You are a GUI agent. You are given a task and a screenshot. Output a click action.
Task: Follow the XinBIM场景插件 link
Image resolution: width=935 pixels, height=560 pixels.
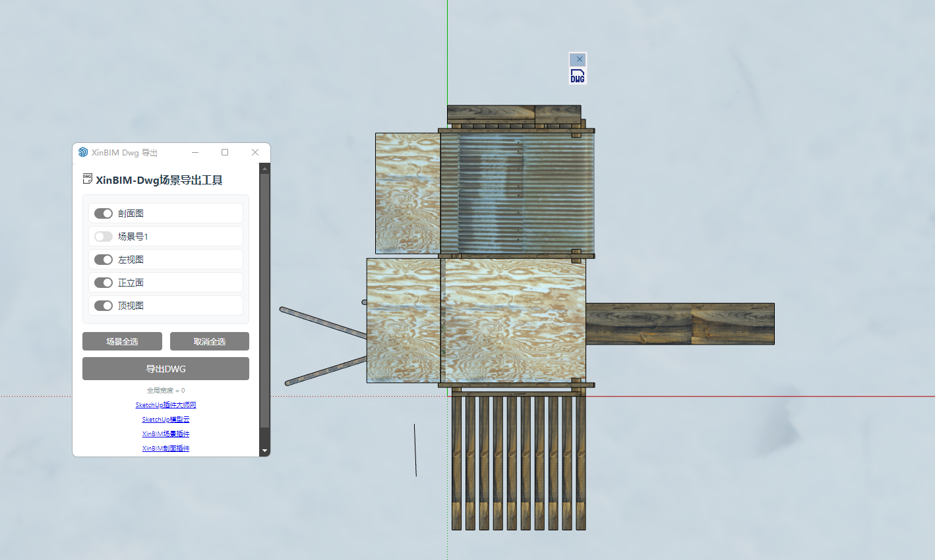[166, 434]
